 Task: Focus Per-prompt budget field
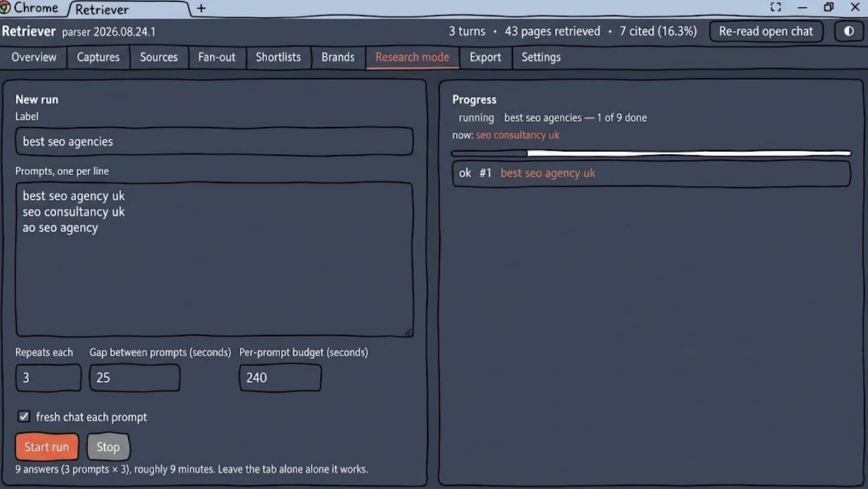coord(280,377)
